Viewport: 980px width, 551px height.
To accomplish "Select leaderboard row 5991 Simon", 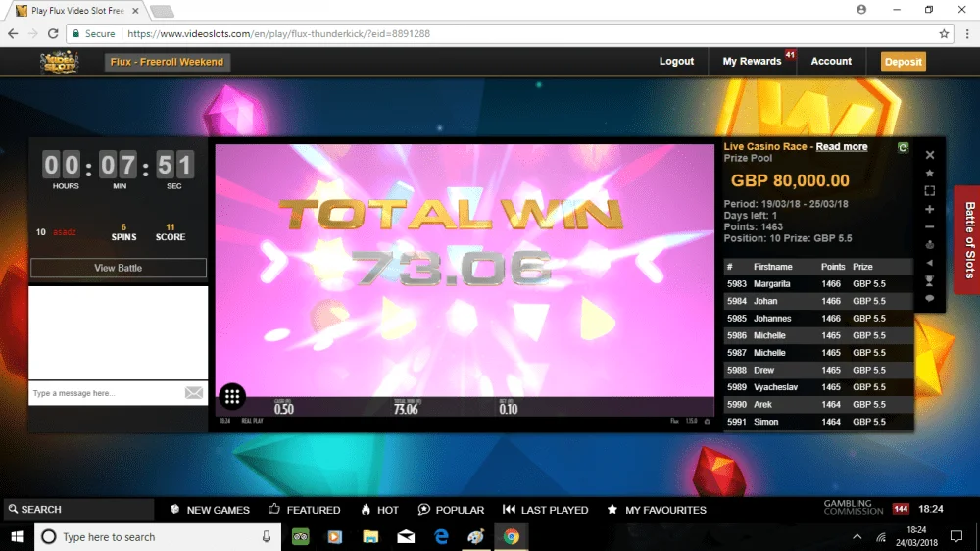I will pos(818,422).
